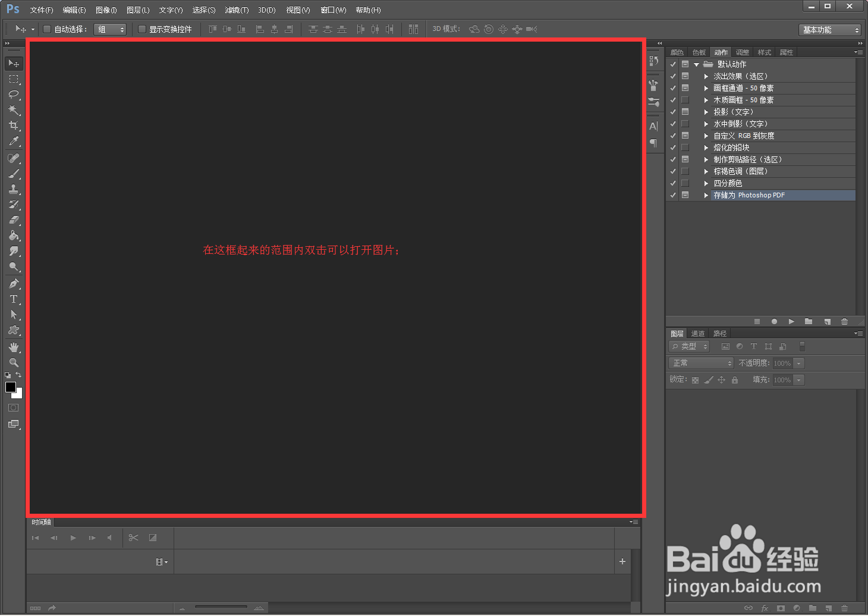The image size is (868, 616).
Task: Toggle checkmark for 四分颜色 action
Action: click(673, 183)
